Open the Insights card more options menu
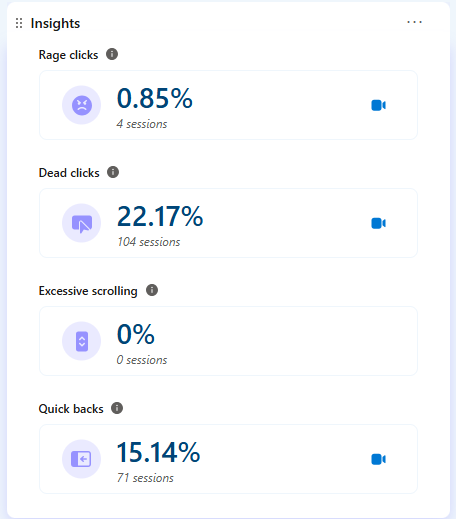Viewport: 456px width, 519px height. click(x=414, y=22)
